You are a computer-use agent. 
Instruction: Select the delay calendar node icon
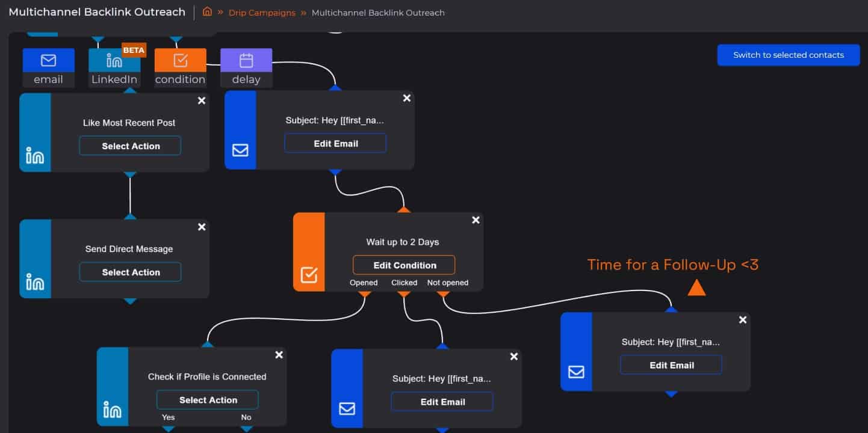(246, 61)
